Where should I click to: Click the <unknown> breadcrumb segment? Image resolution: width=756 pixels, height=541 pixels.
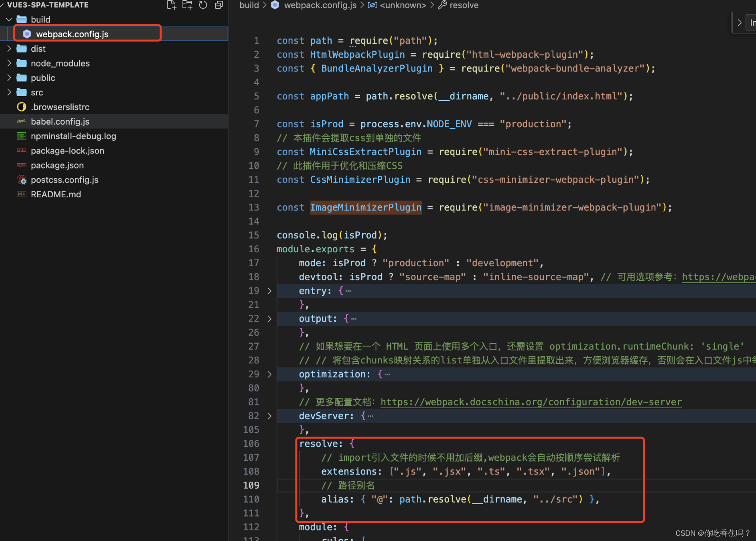(x=403, y=5)
